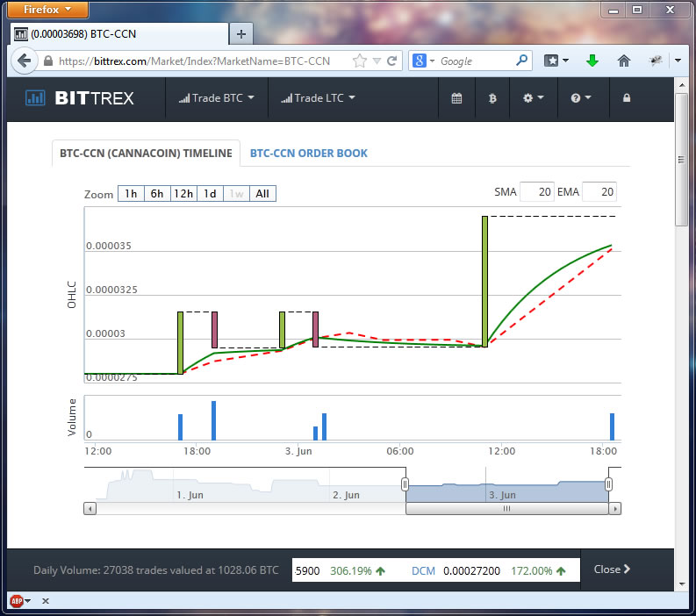
Task: Click Daily Volume trades text
Action: point(156,569)
